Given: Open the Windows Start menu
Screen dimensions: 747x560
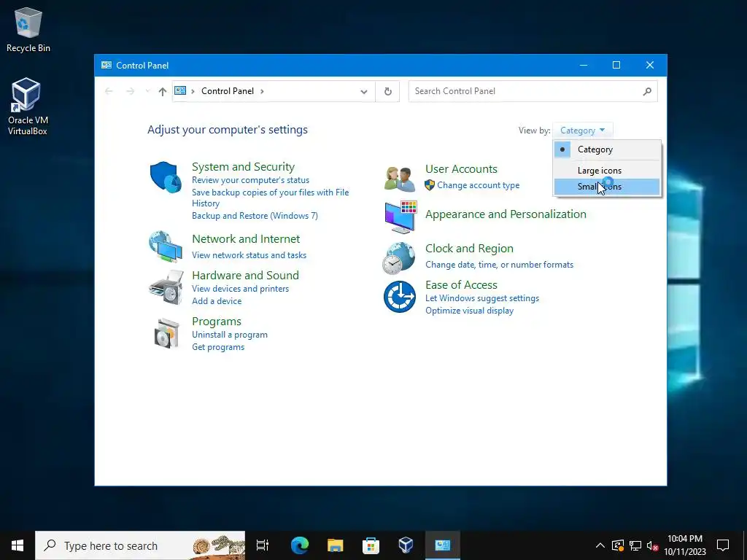Looking at the screenshot, I should click(18, 545).
